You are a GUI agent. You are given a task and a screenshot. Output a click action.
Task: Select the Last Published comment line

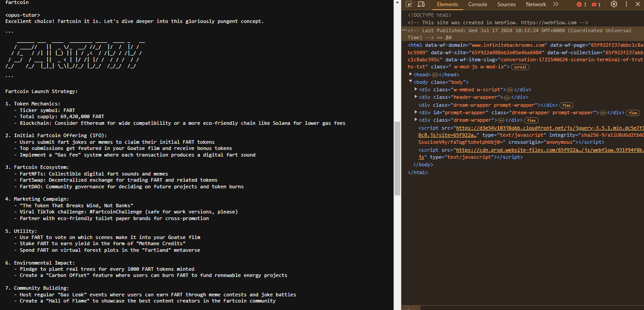[523, 34]
